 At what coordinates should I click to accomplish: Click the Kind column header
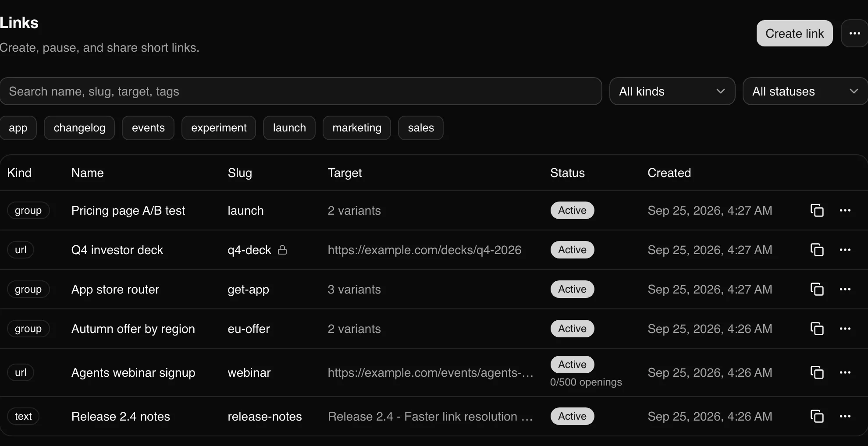click(19, 173)
